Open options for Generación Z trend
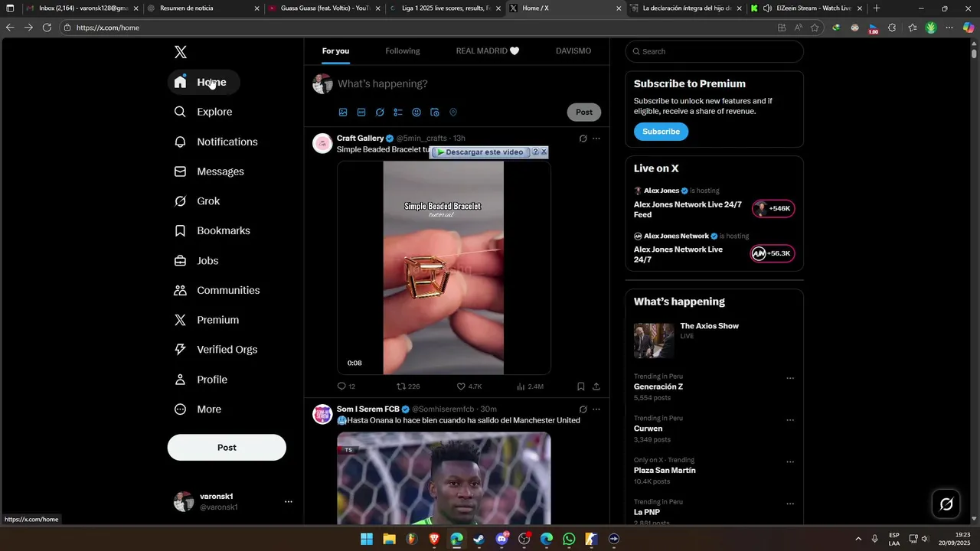The width and height of the screenshot is (980, 551). [x=790, y=378]
